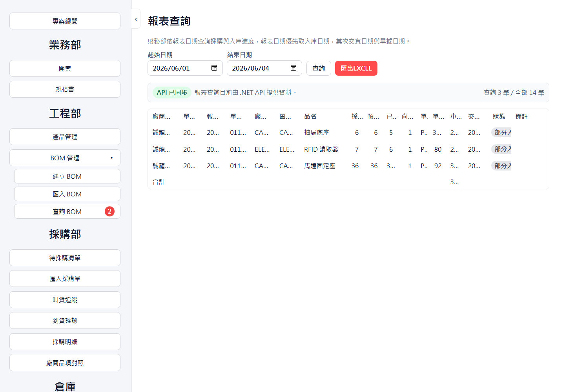Click the API 已同步 status badge
This screenshot has height=392, width=565.
[x=172, y=93]
